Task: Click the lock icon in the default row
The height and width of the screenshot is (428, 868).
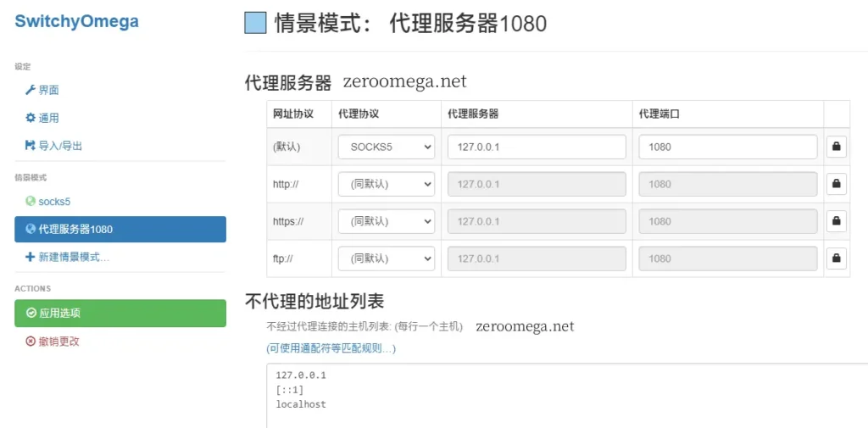Action: pyautogui.click(x=836, y=147)
